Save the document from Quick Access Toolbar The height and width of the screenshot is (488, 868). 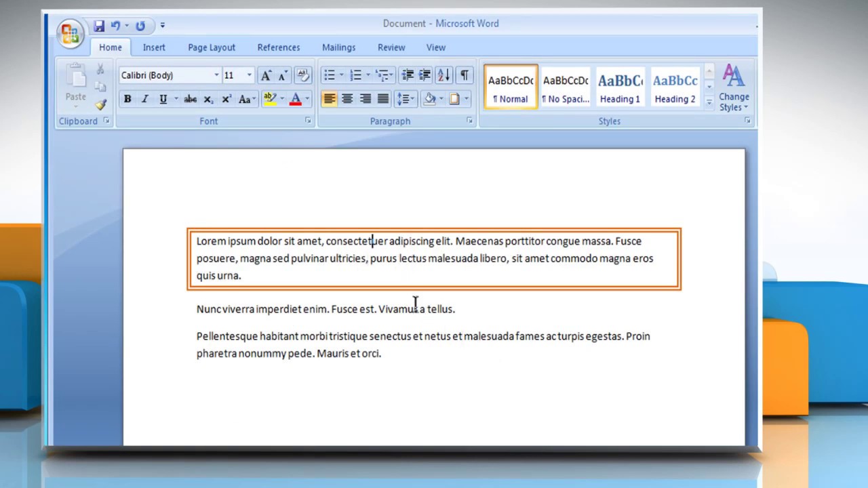coord(99,26)
